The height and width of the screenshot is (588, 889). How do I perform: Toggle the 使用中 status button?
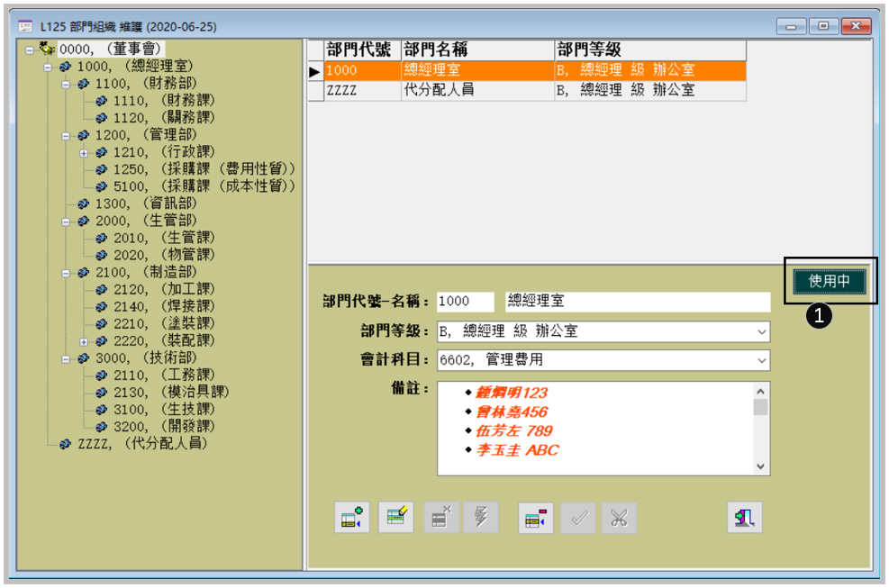coord(829,281)
